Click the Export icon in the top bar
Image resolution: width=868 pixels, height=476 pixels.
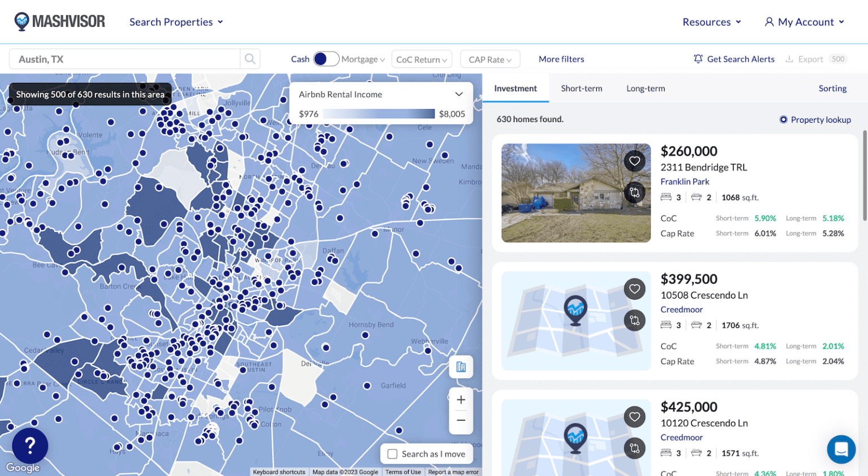click(x=789, y=58)
